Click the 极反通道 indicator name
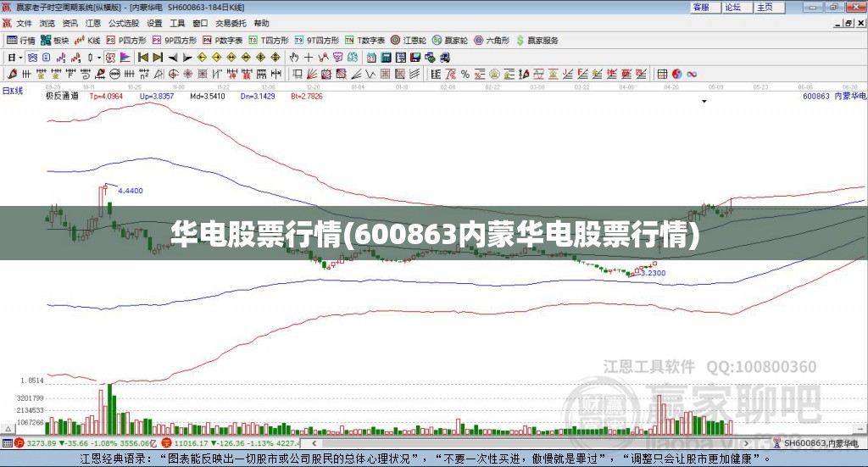This screenshot has width=868, height=467. [x=62, y=96]
